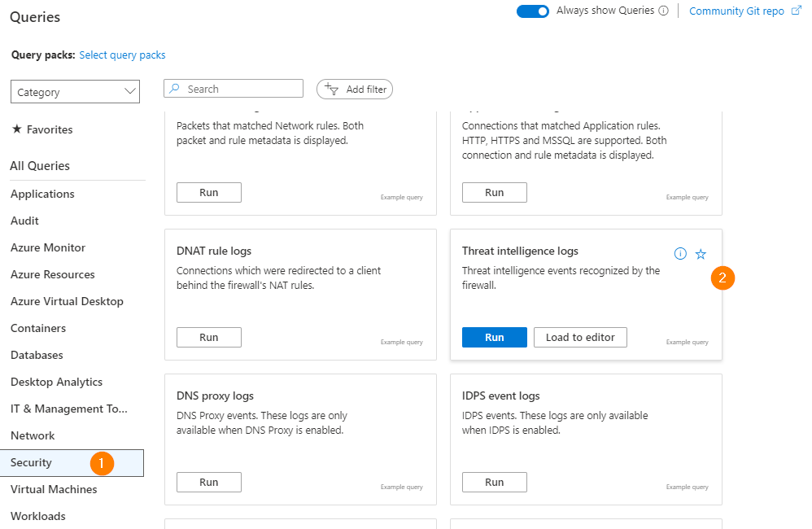Click info icon on Threat intelligence logs card
The width and height of the screenshot is (812, 529).
tap(680, 253)
